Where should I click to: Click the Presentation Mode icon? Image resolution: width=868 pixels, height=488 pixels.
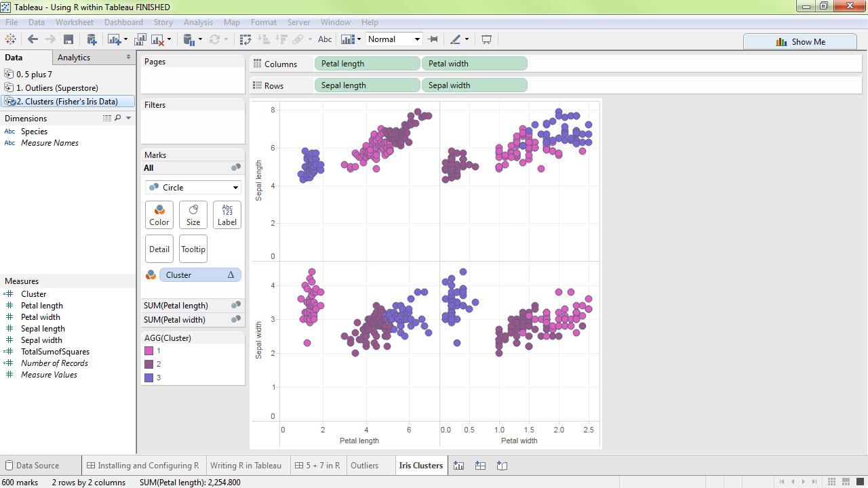coord(486,39)
